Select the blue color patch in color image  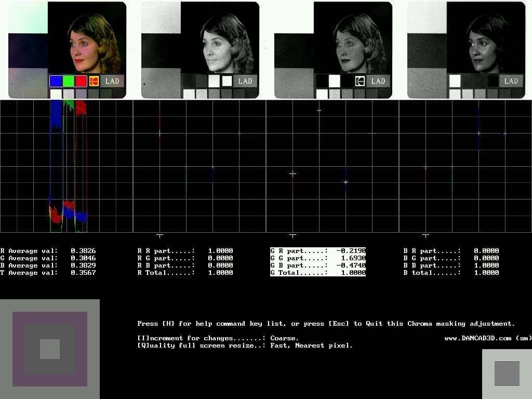click(56, 81)
